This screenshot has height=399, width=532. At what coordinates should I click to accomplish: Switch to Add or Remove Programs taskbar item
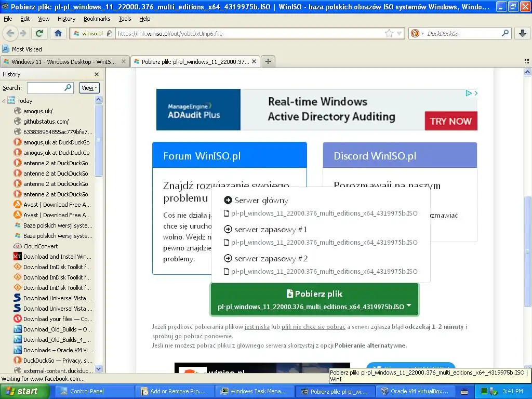pyautogui.click(x=175, y=391)
